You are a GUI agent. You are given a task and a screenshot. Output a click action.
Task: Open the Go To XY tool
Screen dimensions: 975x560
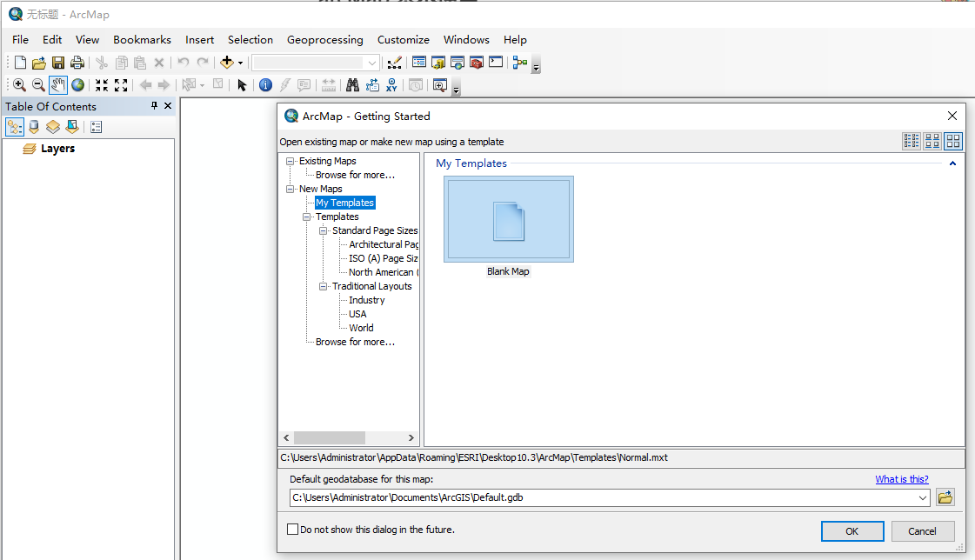coord(391,84)
